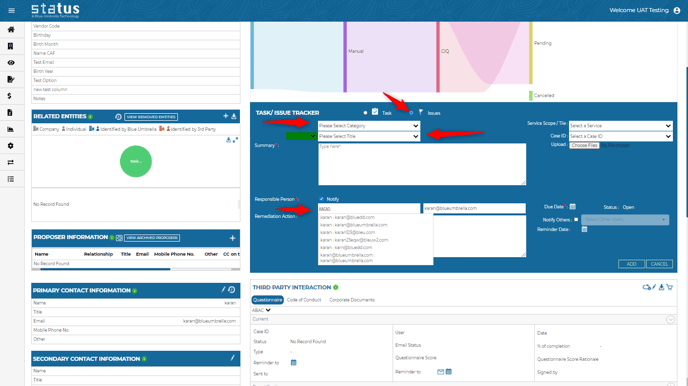Collapse the Current section chevron
The height and width of the screenshot is (386, 688).
(x=670, y=319)
